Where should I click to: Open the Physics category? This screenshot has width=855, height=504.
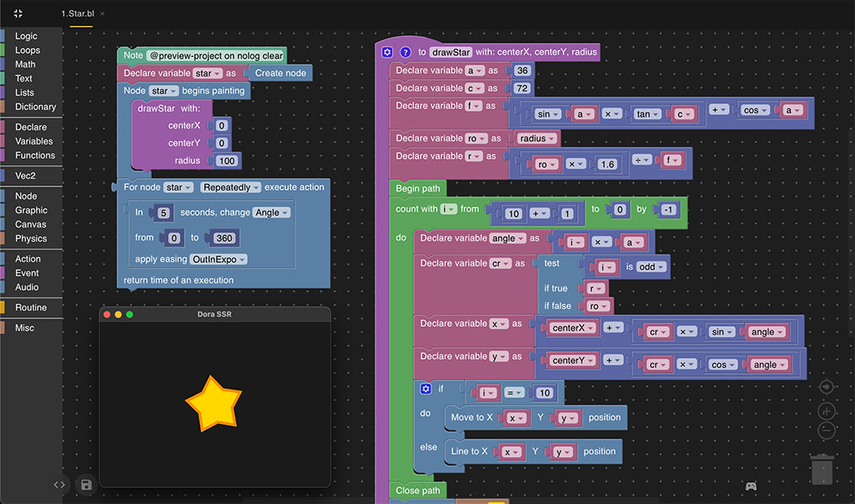[x=31, y=239]
